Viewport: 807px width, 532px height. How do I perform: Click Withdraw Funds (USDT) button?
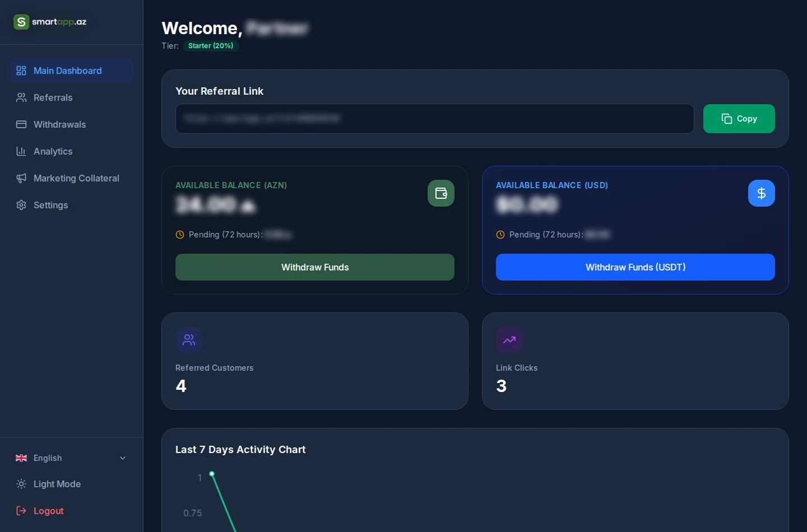click(636, 267)
